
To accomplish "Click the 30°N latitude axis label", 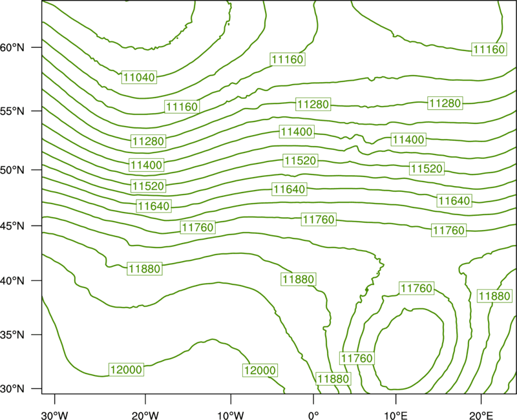I will (x=12, y=389).
